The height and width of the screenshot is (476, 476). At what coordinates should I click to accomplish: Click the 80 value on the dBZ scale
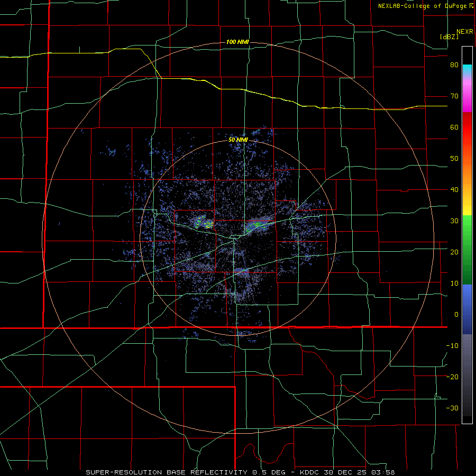pyautogui.click(x=454, y=65)
